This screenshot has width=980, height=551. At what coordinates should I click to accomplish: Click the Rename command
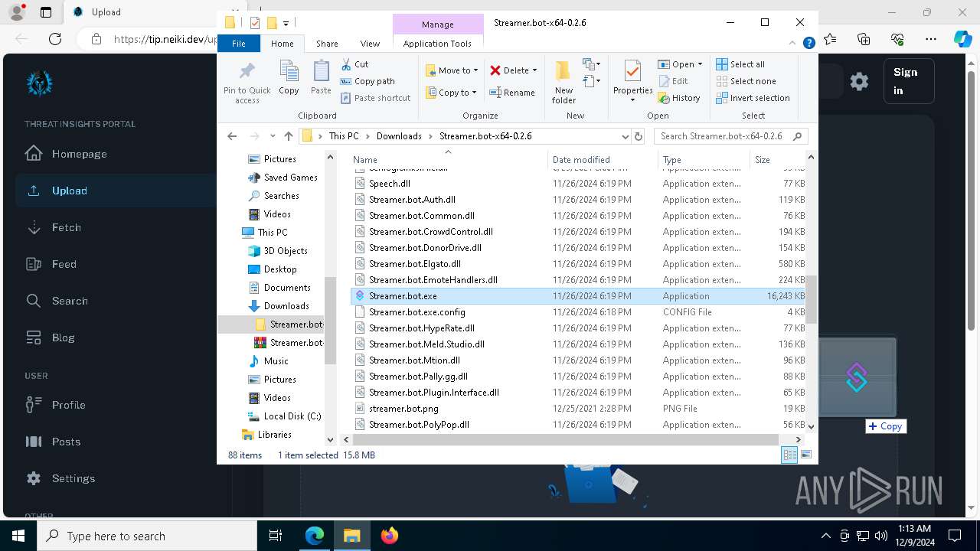[512, 93]
